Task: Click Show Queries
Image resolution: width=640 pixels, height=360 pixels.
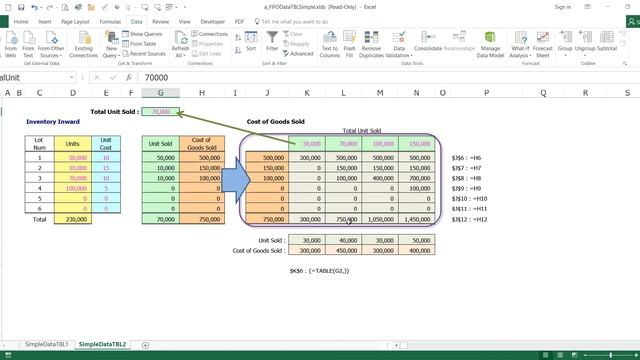Action: pos(142,34)
